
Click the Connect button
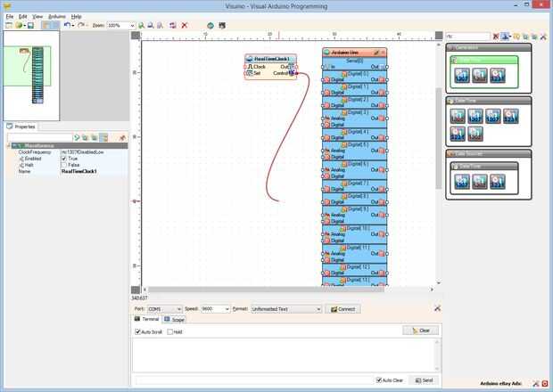(343, 309)
